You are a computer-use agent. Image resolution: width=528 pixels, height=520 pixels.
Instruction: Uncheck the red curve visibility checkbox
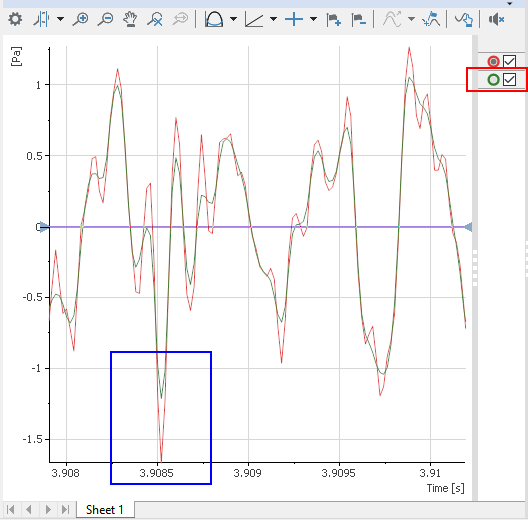click(x=509, y=62)
